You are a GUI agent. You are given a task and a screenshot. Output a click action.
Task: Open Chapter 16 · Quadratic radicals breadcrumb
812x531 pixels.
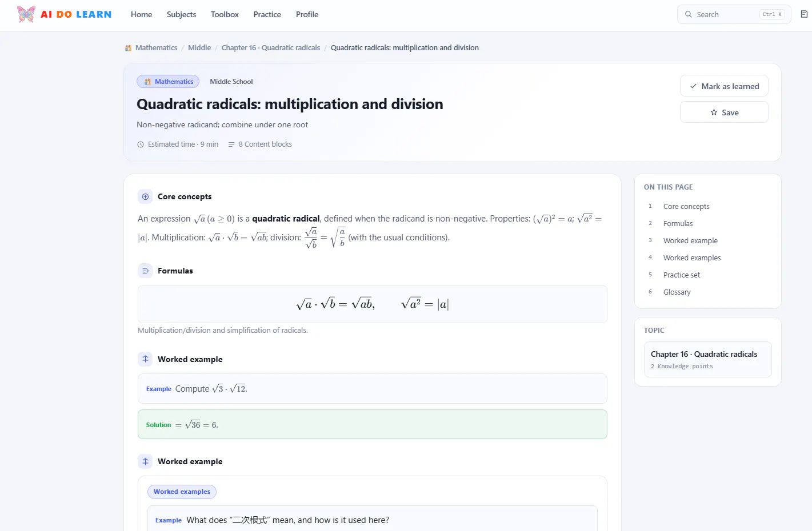pyautogui.click(x=271, y=48)
